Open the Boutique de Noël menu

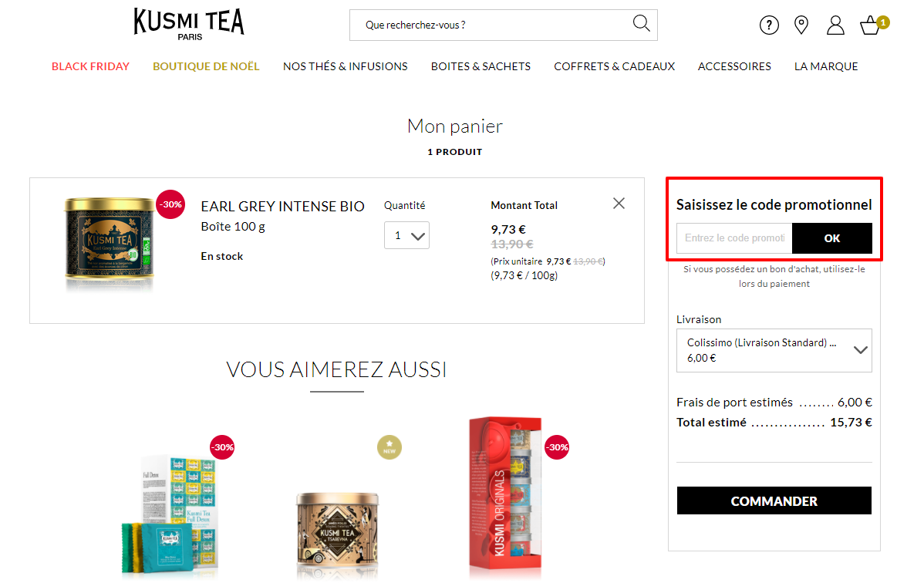coord(206,66)
